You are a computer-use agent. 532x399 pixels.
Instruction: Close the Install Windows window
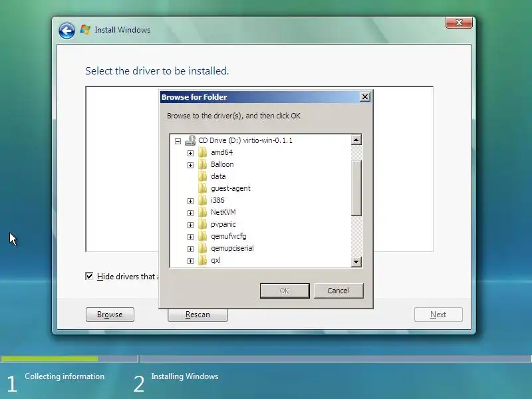tap(459, 23)
